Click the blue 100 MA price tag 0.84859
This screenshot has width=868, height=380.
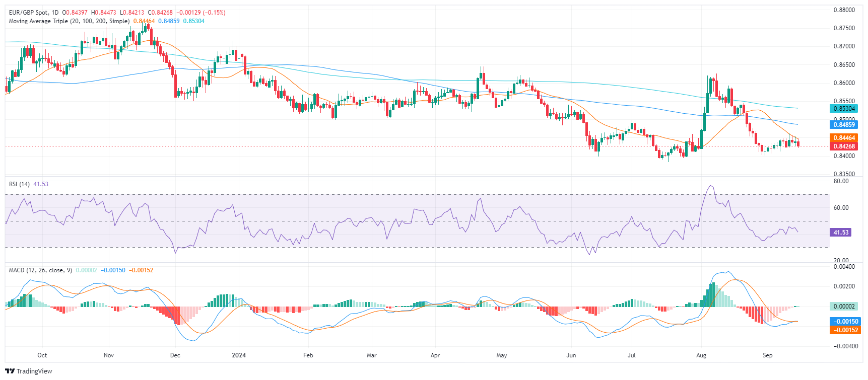[x=843, y=125]
